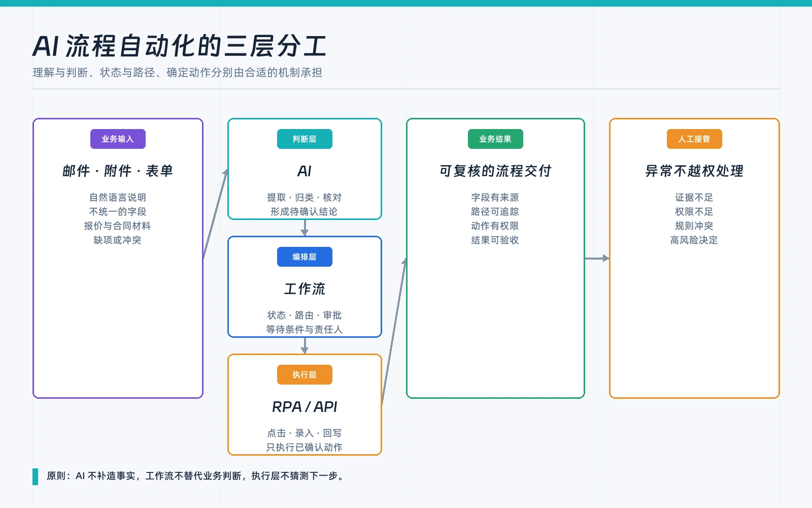Click the text 缺项或冲突

point(118,240)
